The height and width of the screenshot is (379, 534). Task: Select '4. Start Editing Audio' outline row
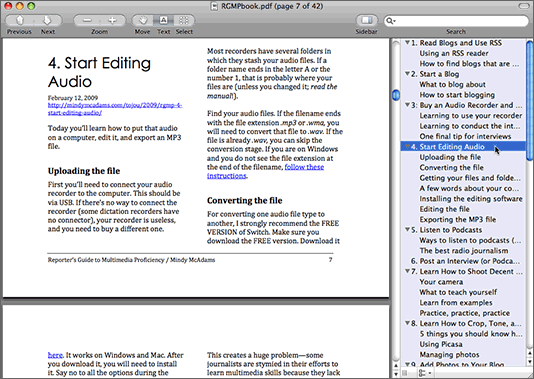point(463,147)
